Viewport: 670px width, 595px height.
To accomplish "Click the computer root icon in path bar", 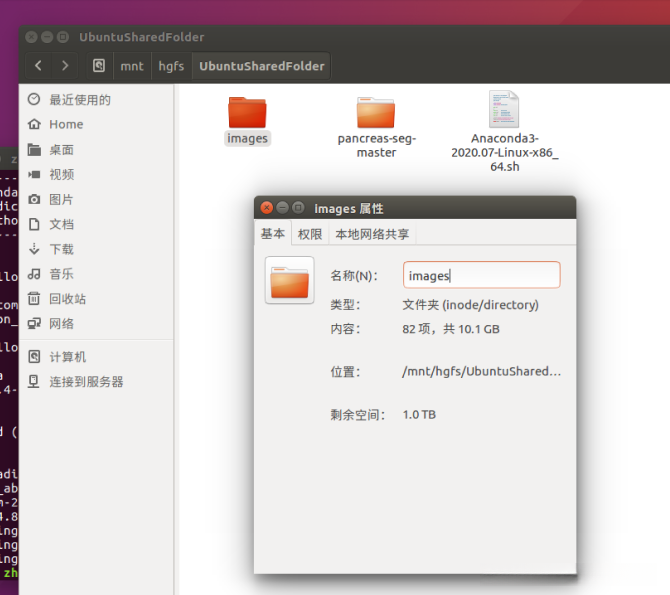I will [99, 66].
